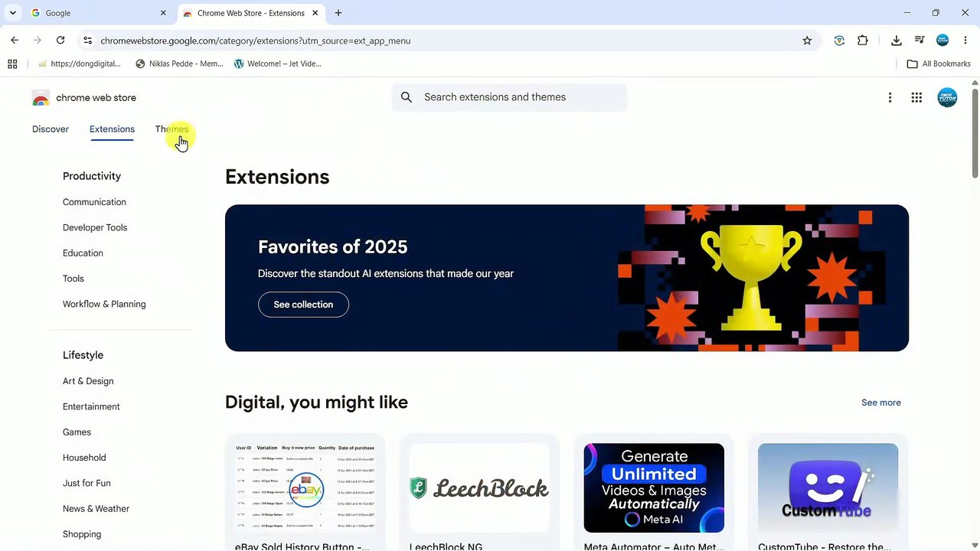Open the web store three-dot options menu
Screen dimensions: 980x551
tap(890, 97)
